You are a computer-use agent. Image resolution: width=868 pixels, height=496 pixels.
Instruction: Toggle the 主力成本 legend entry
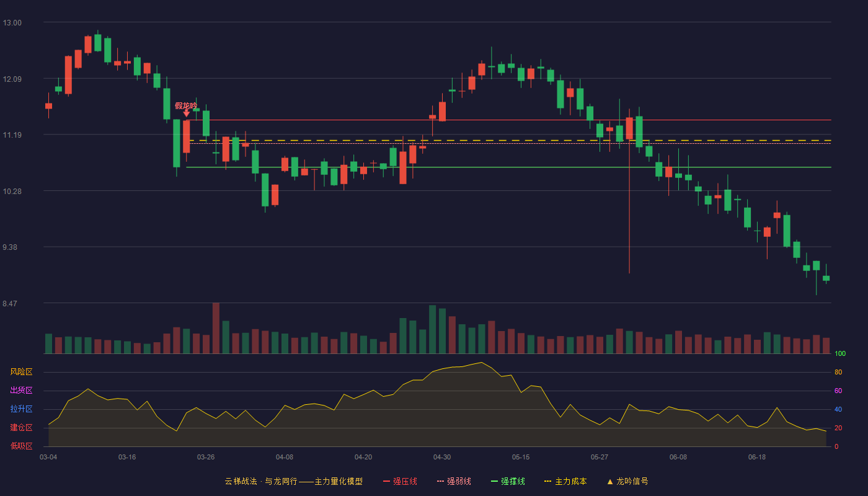coord(565,481)
